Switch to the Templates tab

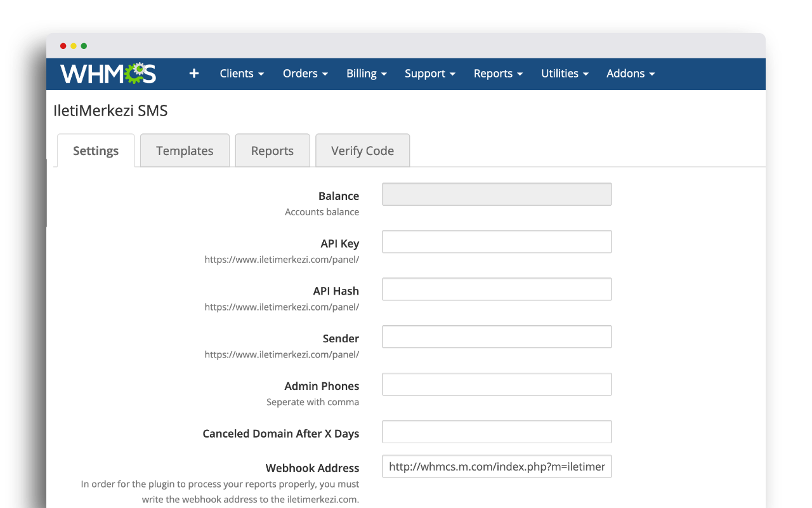pyautogui.click(x=185, y=150)
